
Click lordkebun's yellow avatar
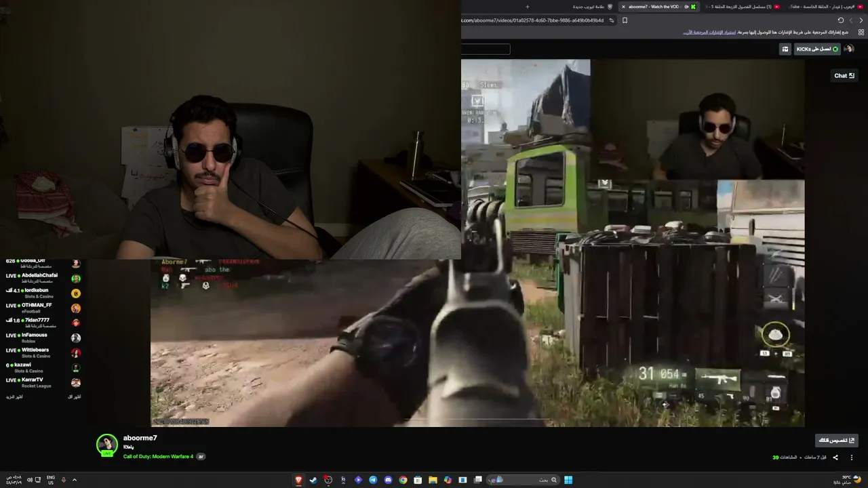76,293
